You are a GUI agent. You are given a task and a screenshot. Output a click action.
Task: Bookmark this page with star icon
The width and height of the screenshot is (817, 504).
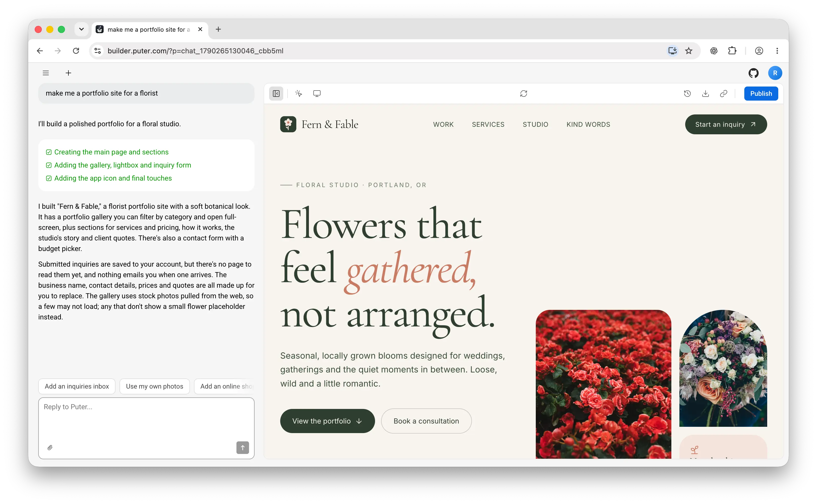tap(688, 51)
